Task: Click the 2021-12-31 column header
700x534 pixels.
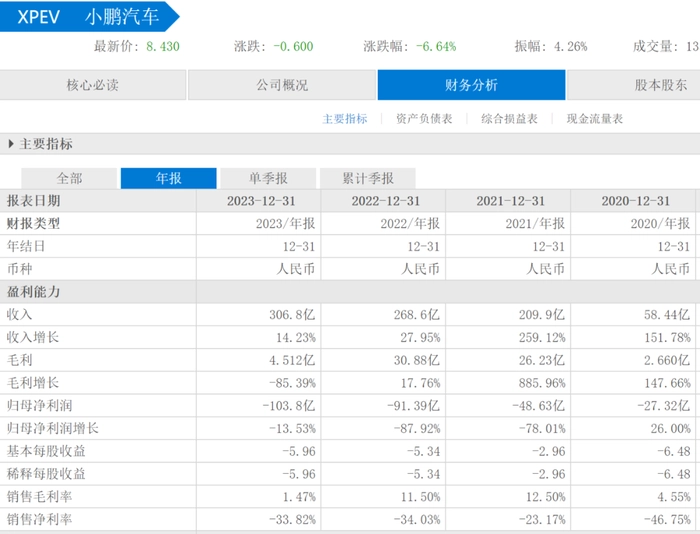Action: [508, 201]
